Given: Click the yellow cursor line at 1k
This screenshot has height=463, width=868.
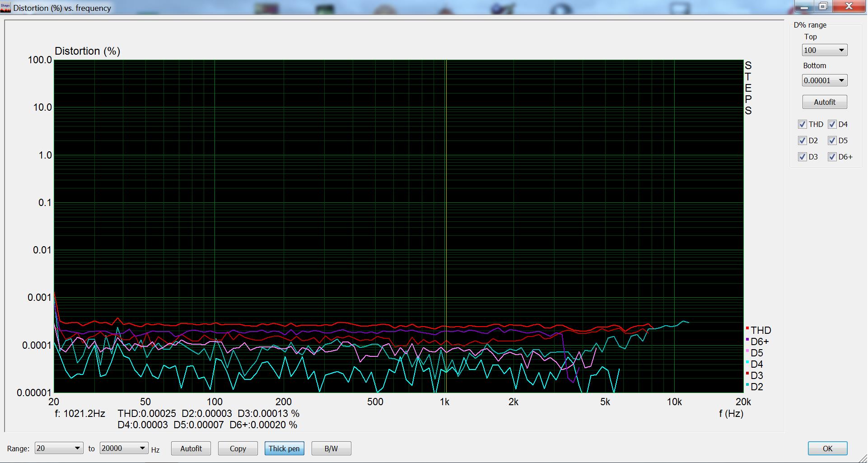Looking at the screenshot, I should 446,226.
